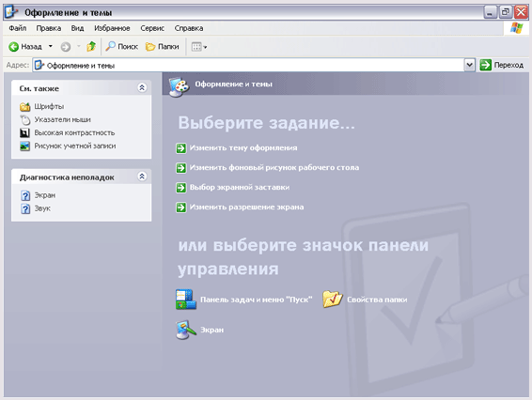
Task: Open Панель задач и меню "Пуск"
Action: (x=257, y=300)
